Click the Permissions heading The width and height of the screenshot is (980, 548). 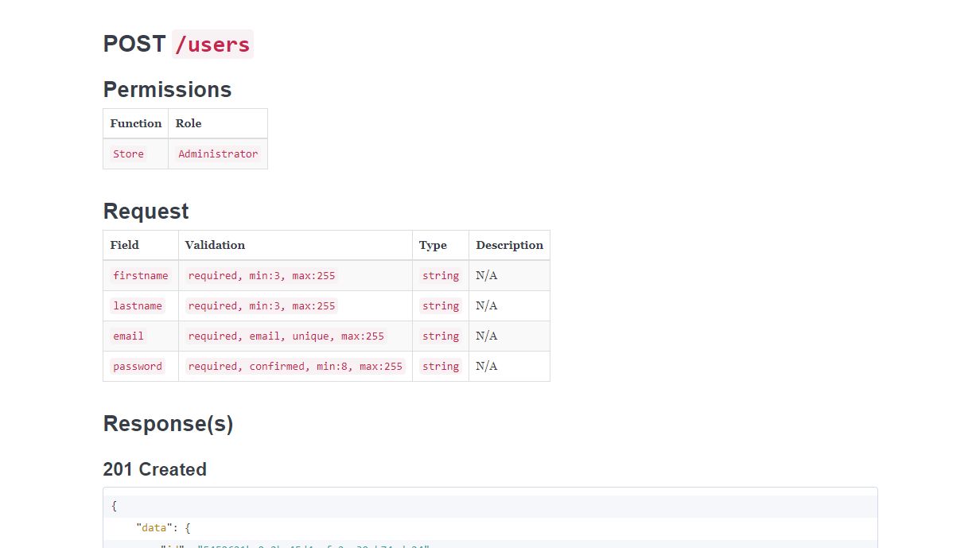pyautogui.click(x=167, y=89)
